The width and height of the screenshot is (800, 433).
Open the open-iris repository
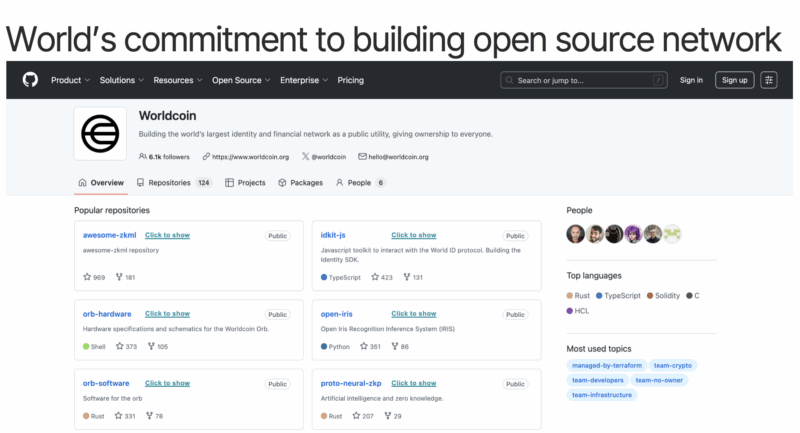coord(336,314)
